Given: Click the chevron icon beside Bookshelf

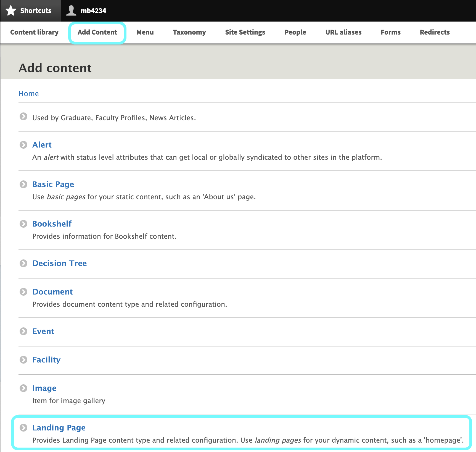Looking at the screenshot, I should click(x=24, y=224).
